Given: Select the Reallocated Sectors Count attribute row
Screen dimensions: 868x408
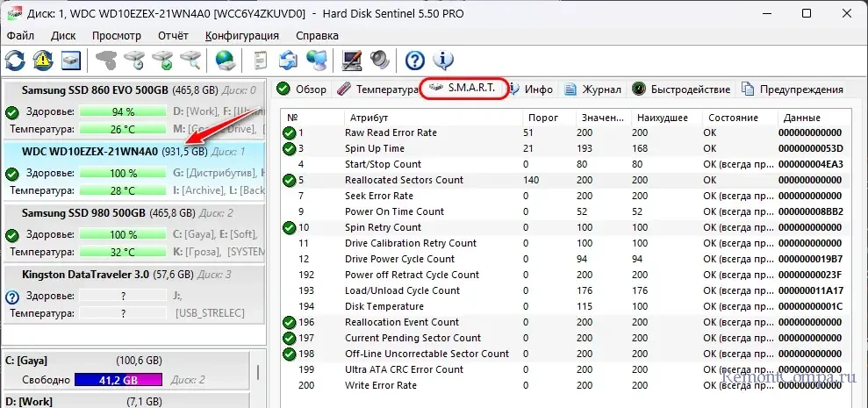Looking at the screenshot, I should (404, 180).
